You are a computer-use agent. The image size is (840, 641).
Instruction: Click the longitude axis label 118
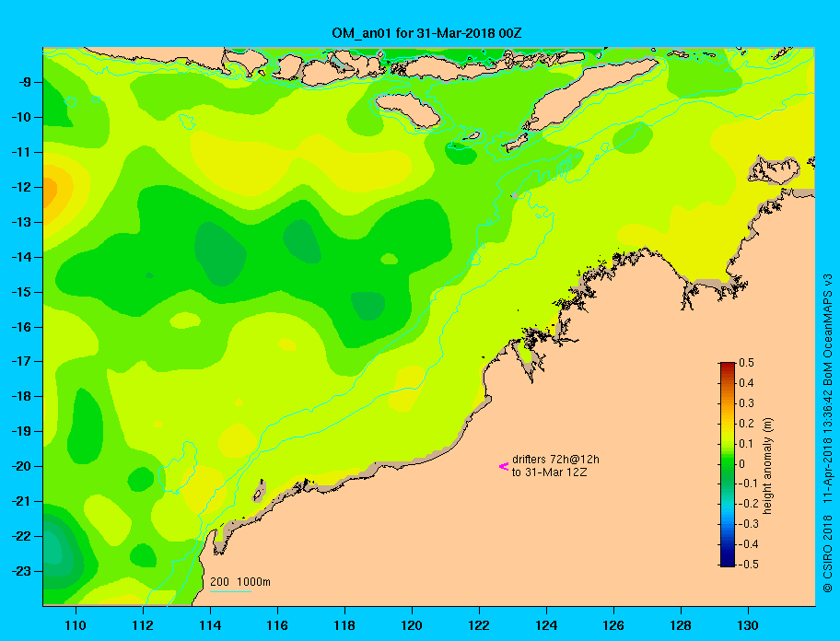(344, 625)
